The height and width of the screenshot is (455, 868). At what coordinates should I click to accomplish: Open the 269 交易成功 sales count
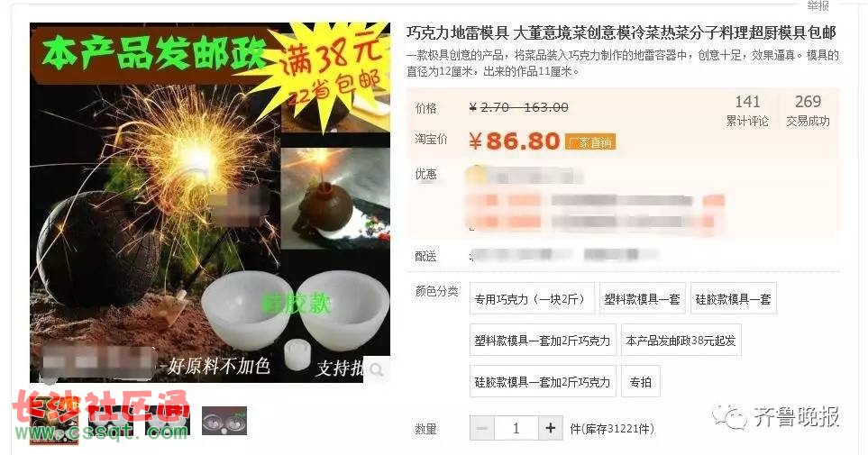(x=808, y=110)
